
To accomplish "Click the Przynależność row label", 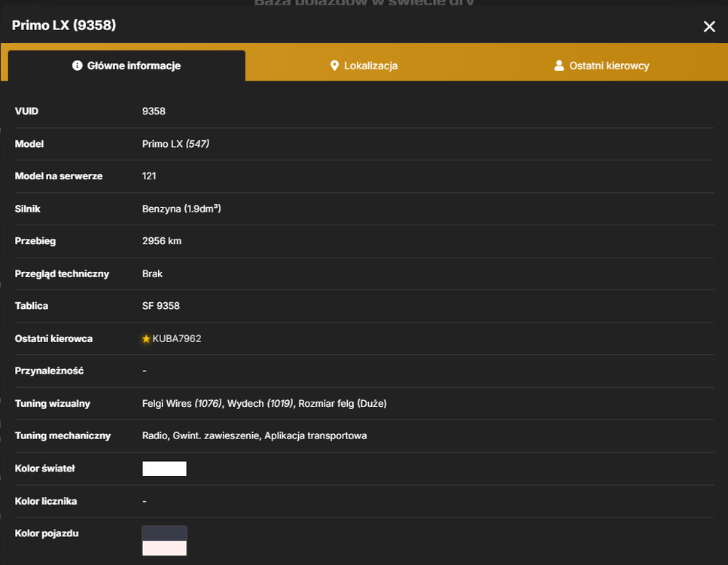I will pyautogui.click(x=49, y=371).
